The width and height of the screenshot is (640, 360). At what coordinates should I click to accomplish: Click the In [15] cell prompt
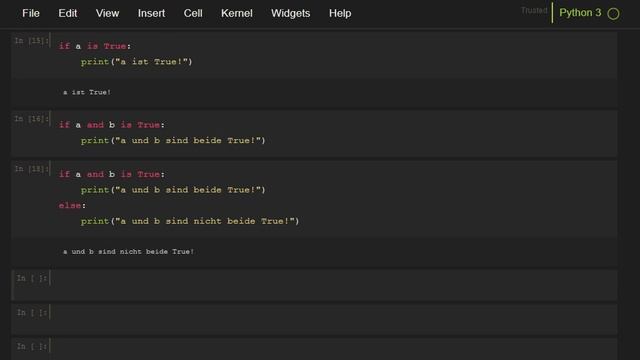(x=31, y=40)
